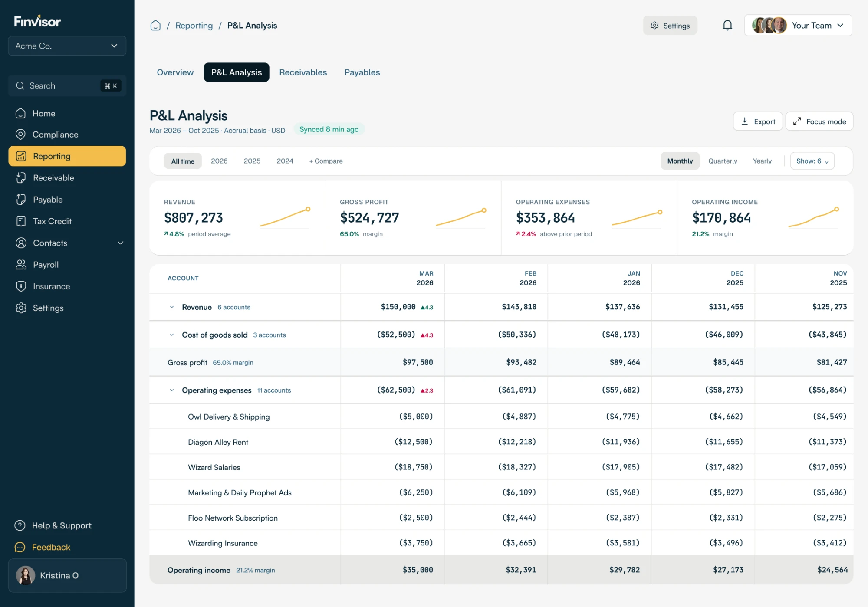Select the 2025 period filter
Image resolution: width=868 pixels, height=607 pixels.
pyautogui.click(x=252, y=161)
